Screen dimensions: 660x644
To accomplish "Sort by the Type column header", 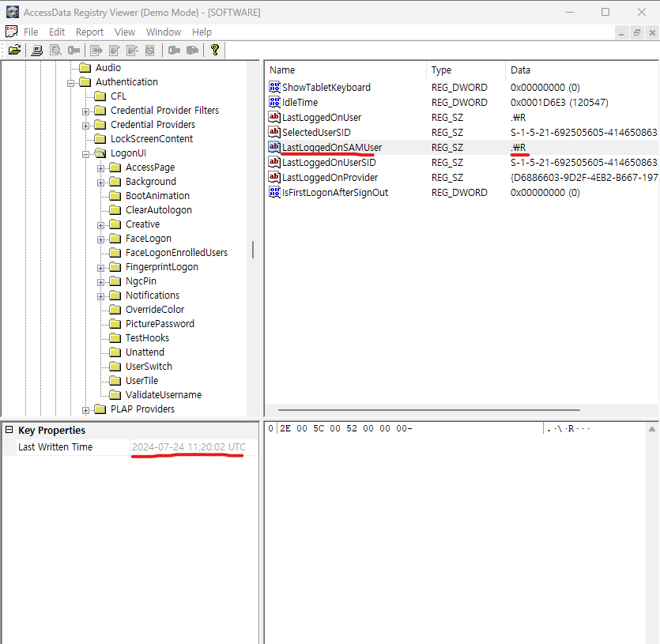I will 466,70.
